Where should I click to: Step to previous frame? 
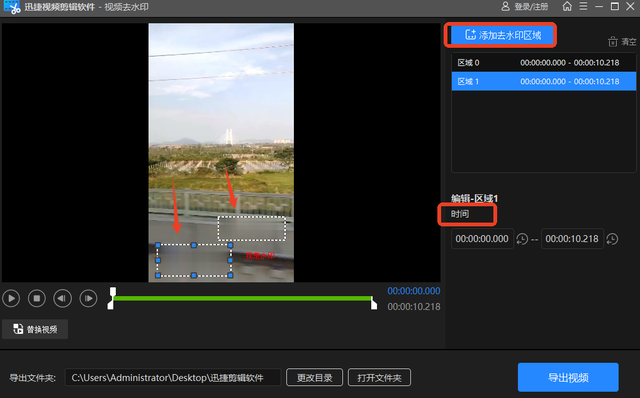[62, 298]
